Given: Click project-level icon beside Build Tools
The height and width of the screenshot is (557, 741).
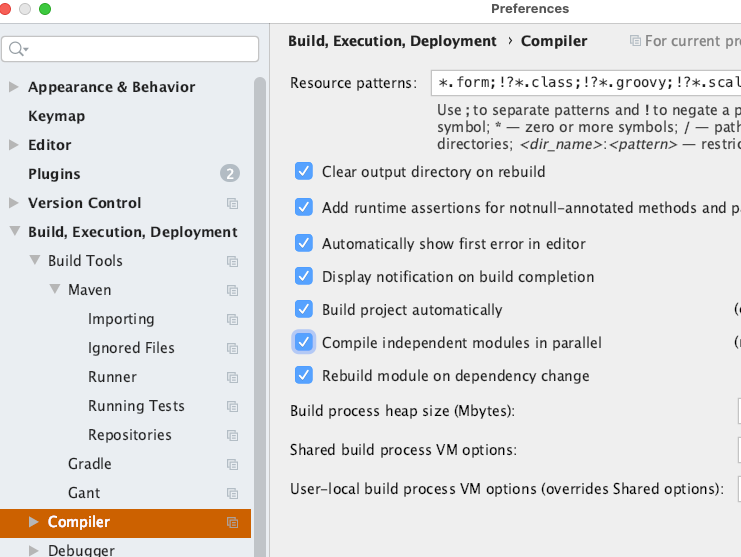Looking at the screenshot, I should [x=232, y=261].
